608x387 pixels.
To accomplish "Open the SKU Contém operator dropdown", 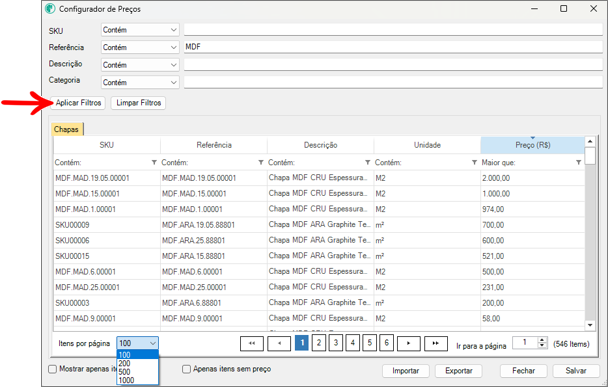I will click(x=140, y=30).
